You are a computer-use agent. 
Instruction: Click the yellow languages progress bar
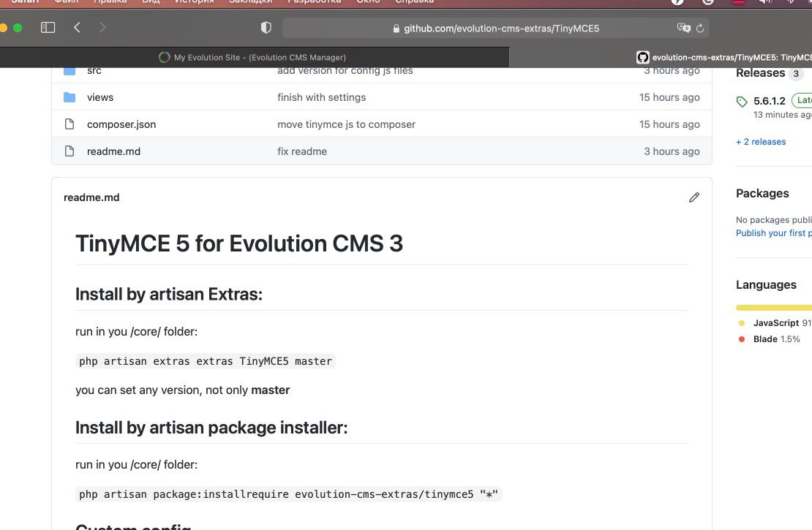[774, 308]
